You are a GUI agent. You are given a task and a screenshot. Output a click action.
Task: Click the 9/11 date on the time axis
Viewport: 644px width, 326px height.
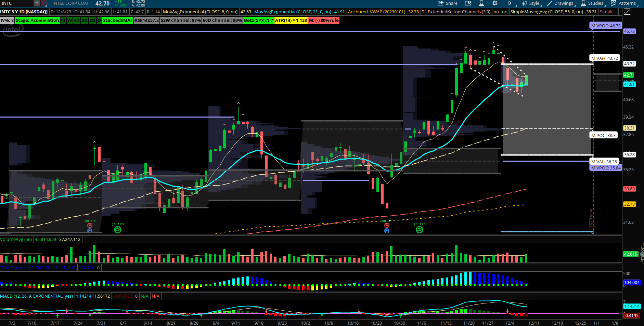(x=235, y=323)
